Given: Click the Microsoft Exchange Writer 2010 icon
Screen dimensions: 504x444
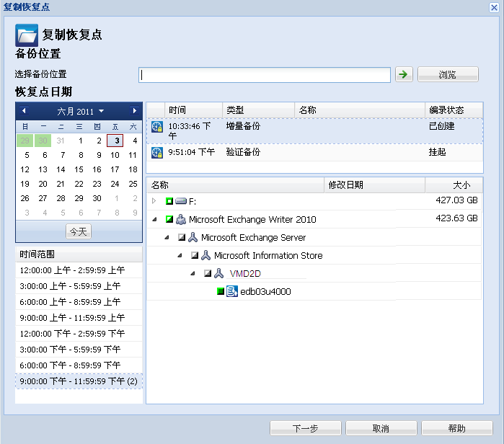Looking at the screenshot, I should (x=181, y=219).
